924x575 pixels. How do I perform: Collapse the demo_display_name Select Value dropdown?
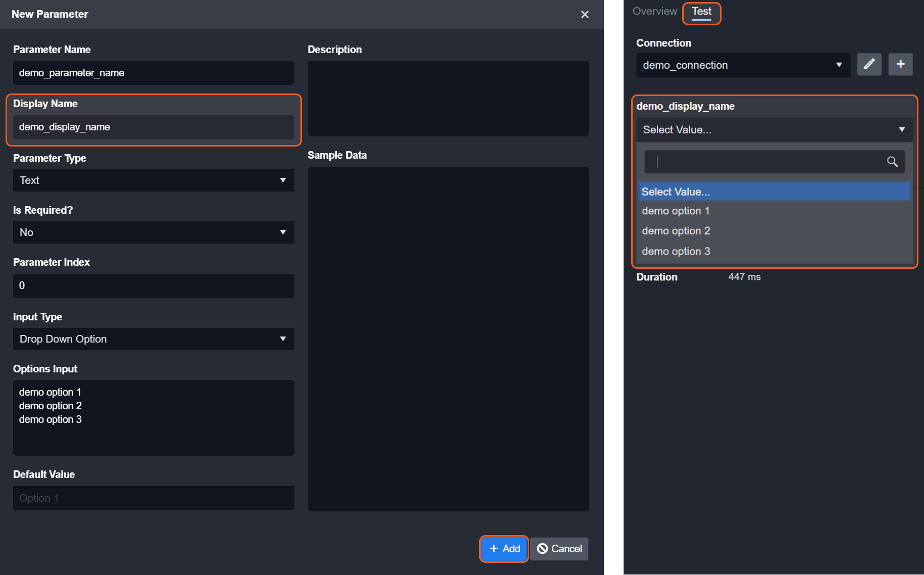point(774,130)
